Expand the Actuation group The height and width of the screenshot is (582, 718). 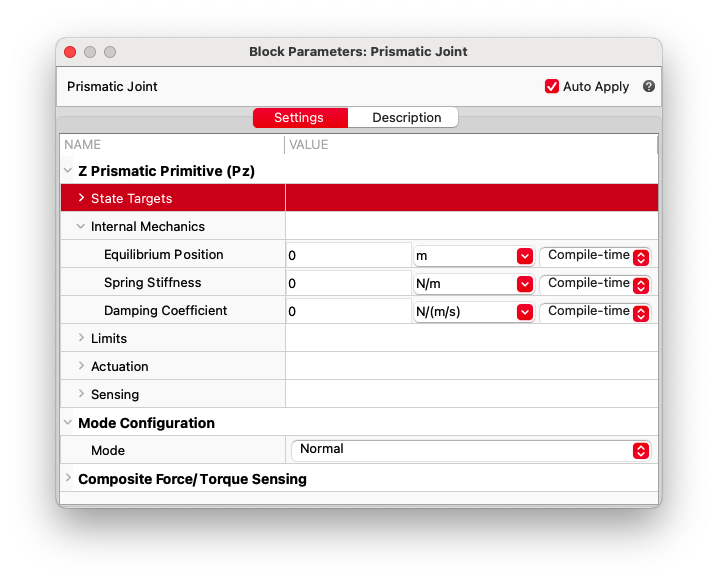coord(81,365)
